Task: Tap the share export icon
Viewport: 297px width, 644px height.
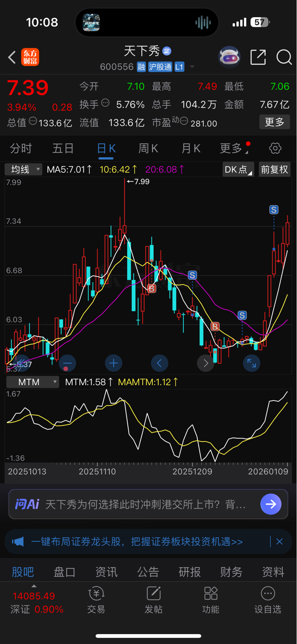Action: coord(258,57)
